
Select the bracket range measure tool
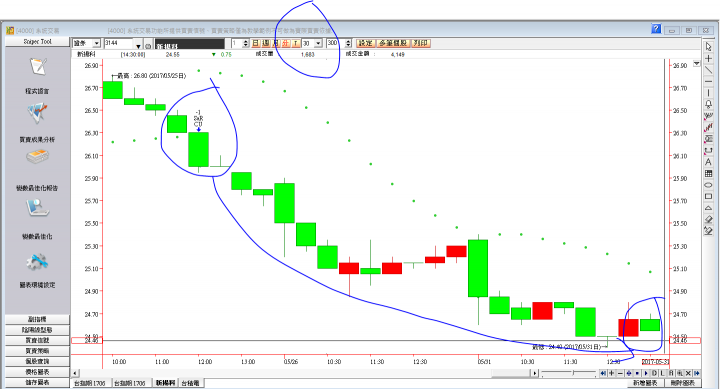click(x=709, y=151)
